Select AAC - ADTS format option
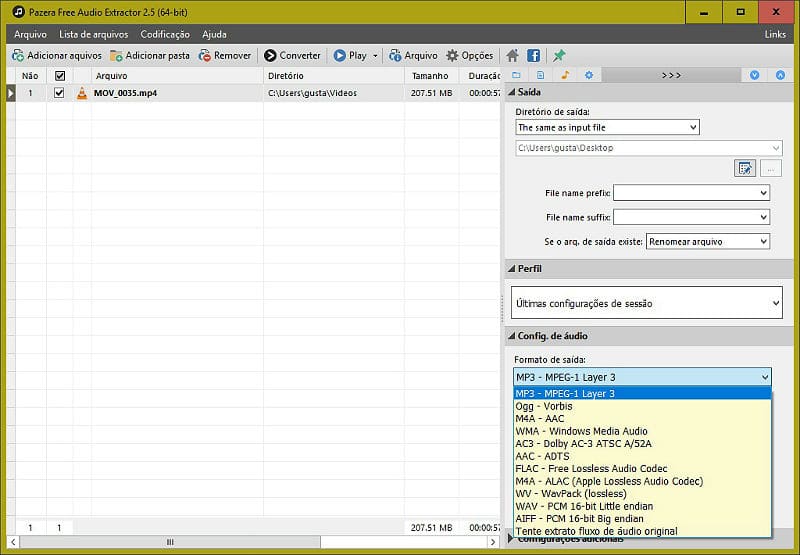Image resolution: width=800 pixels, height=555 pixels. 642,456
